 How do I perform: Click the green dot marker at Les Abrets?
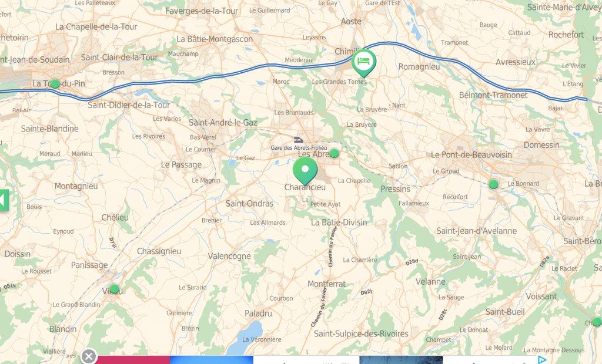click(334, 153)
